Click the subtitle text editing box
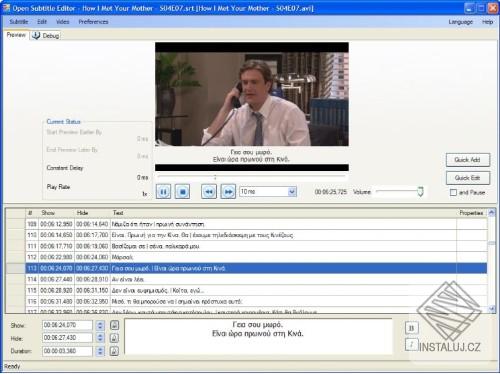 pyautogui.click(x=258, y=336)
